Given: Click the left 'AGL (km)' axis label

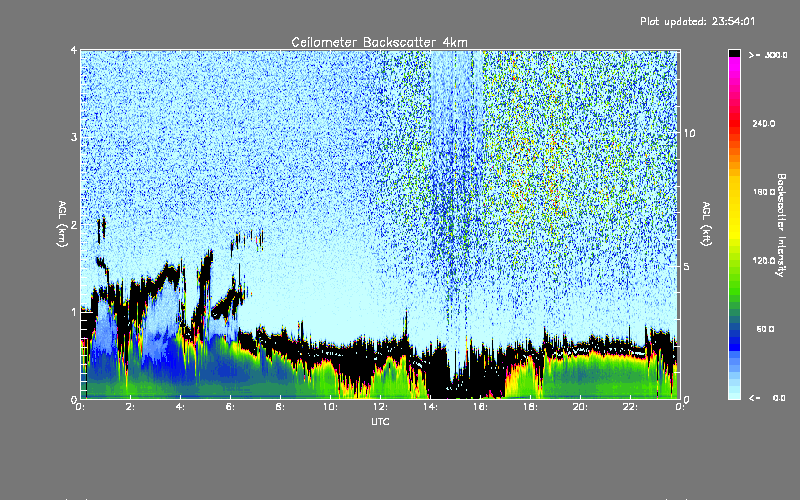Looking at the screenshot, I should click(x=62, y=224).
